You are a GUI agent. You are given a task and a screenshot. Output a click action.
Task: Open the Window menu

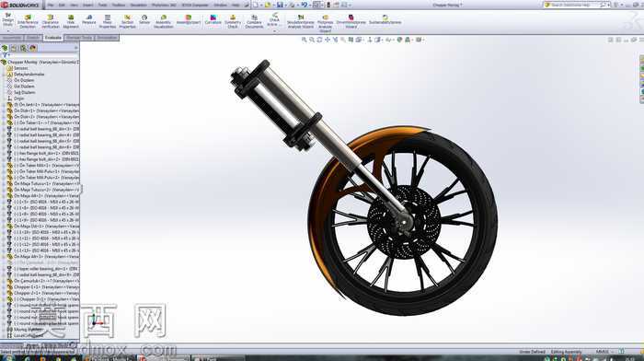click(220, 5)
